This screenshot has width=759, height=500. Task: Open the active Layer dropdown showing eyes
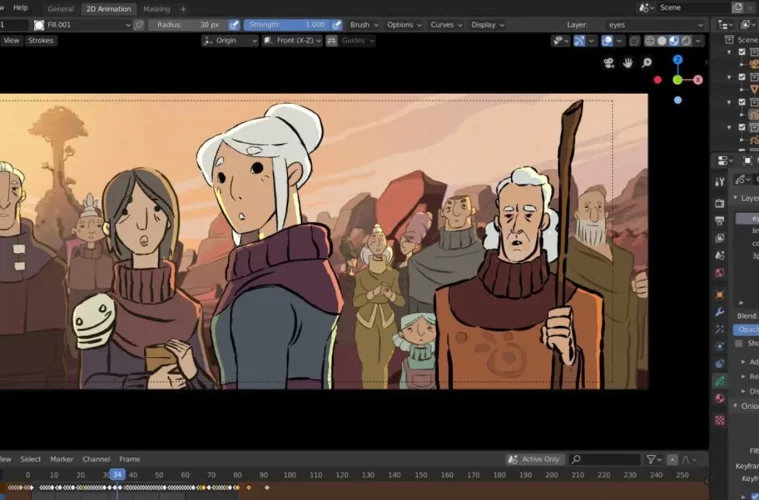click(x=655, y=25)
